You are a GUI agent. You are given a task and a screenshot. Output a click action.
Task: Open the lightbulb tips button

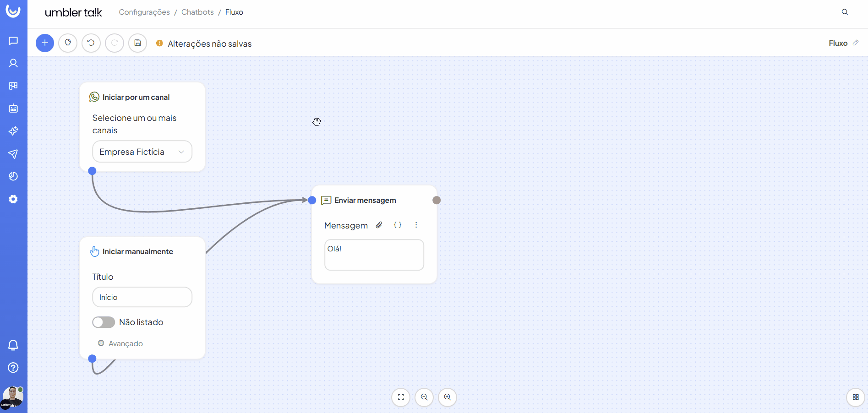(x=68, y=43)
